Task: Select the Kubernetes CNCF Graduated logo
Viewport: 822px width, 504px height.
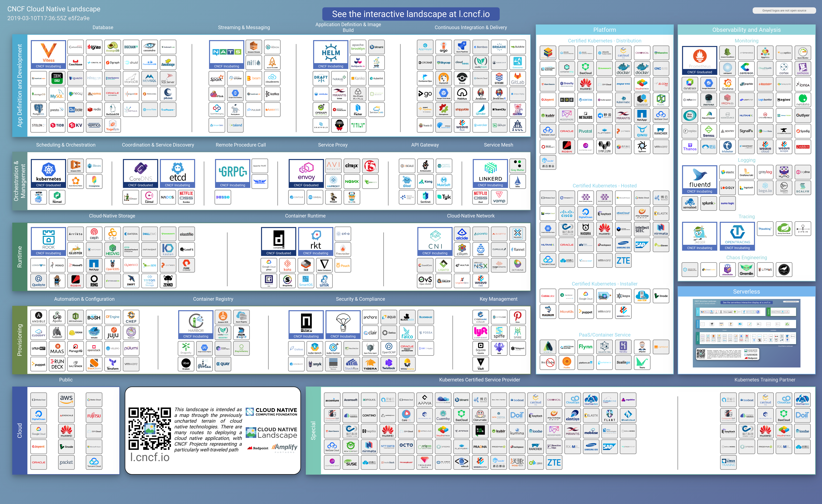Action: point(48,173)
